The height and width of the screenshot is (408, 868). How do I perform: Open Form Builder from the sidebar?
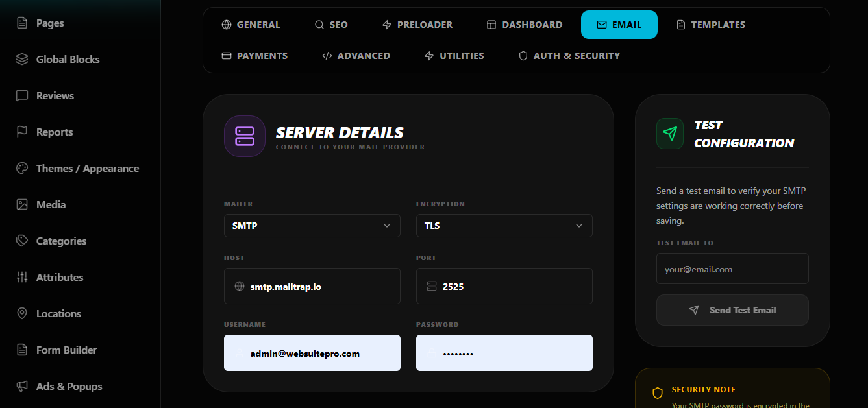pos(66,350)
